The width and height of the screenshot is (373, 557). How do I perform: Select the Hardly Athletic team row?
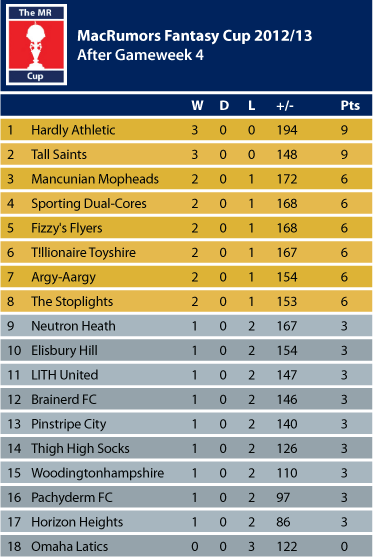point(186,130)
